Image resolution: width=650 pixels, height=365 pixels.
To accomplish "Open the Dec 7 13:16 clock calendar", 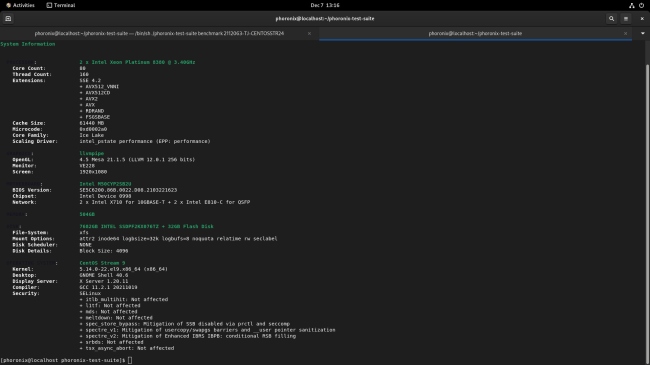I will click(x=325, y=5).
